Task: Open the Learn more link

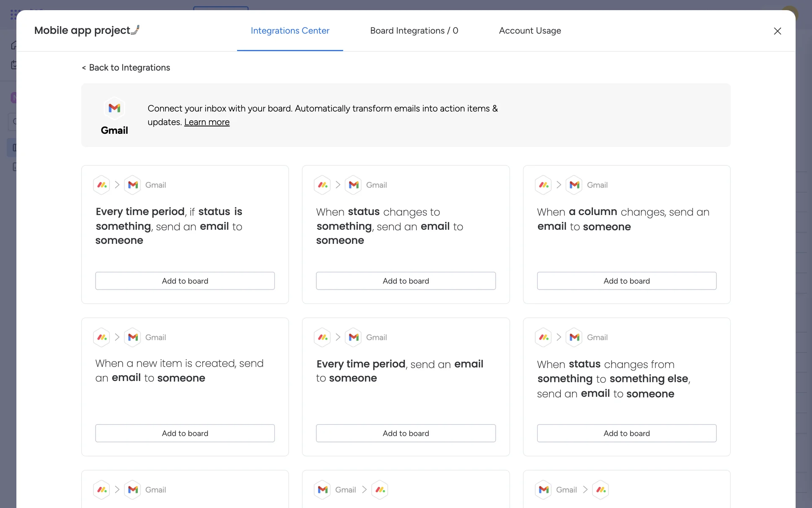Action: [x=207, y=122]
